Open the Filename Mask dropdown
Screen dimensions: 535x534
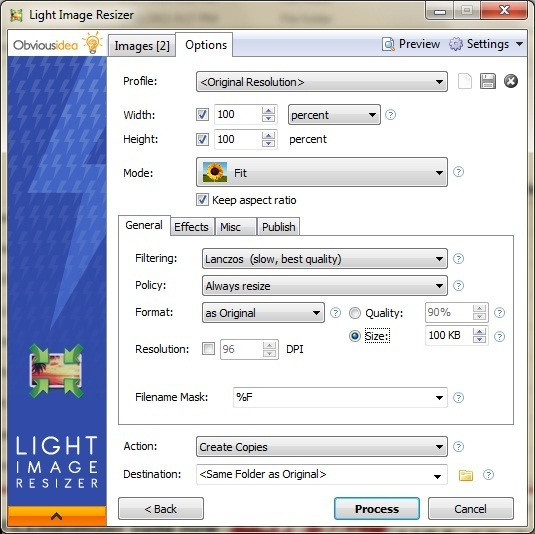click(439, 398)
